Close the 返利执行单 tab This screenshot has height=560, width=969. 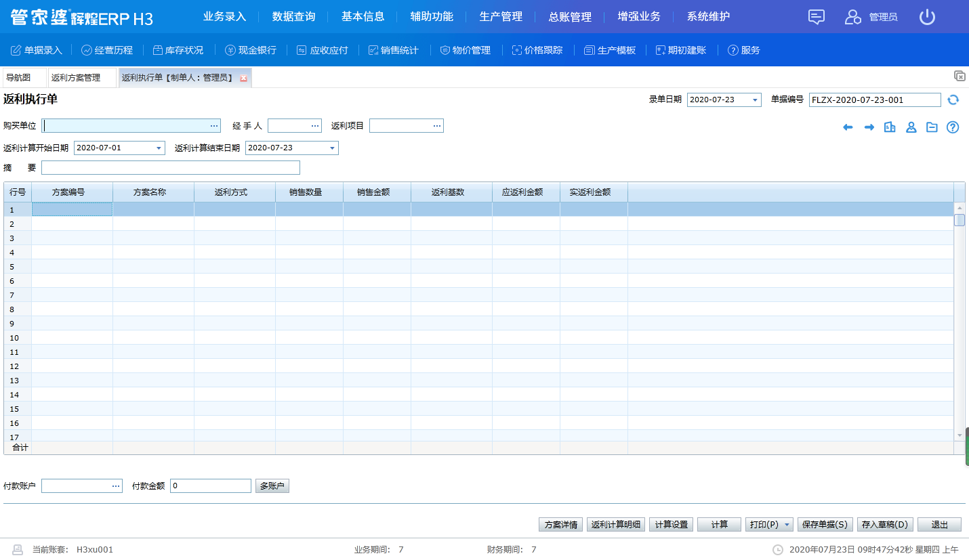tap(244, 79)
